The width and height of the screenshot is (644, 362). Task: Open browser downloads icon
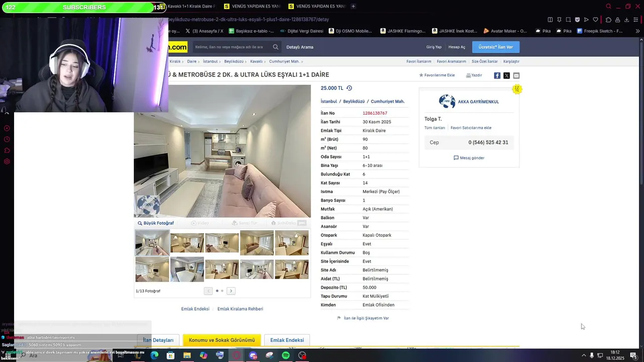626,20
